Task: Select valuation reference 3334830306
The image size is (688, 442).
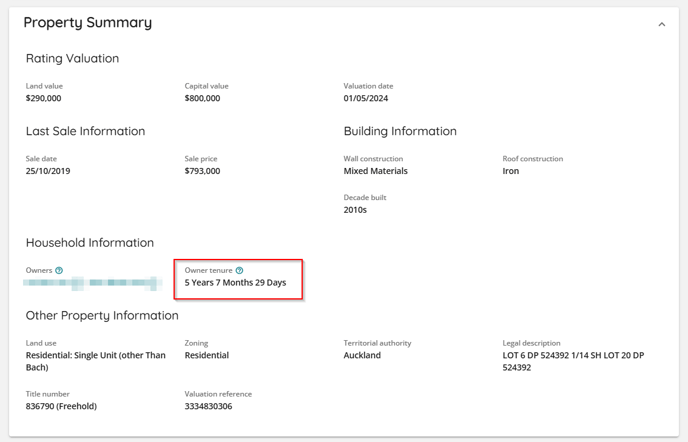Action: pos(208,406)
